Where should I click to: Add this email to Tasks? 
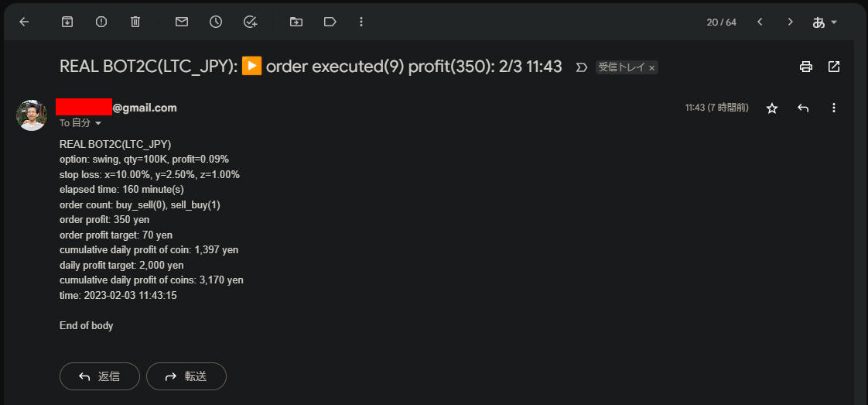tap(250, 22)
